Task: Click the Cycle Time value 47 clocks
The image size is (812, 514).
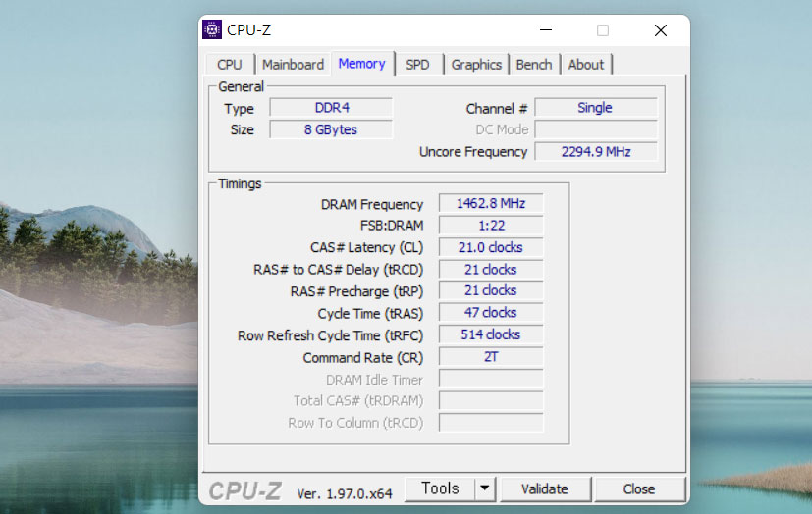Action: pos(491,313)
